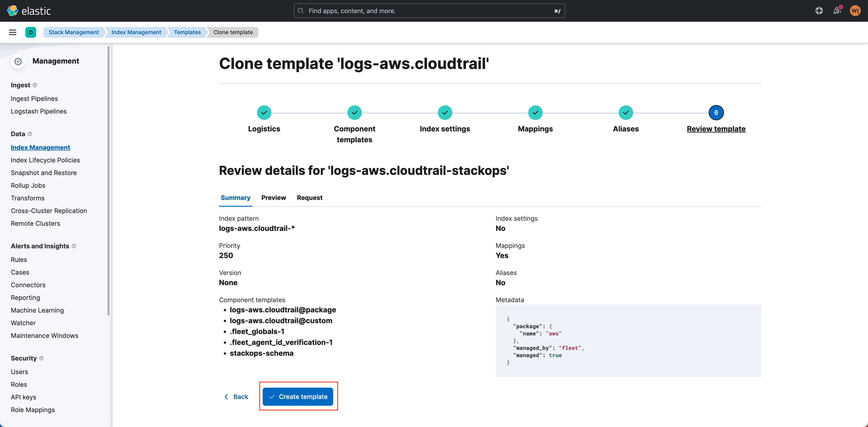The height and width of the screenshot is (427, 868).
Task: Open help via the life buoy icon
Action: (x=819, y=10)
